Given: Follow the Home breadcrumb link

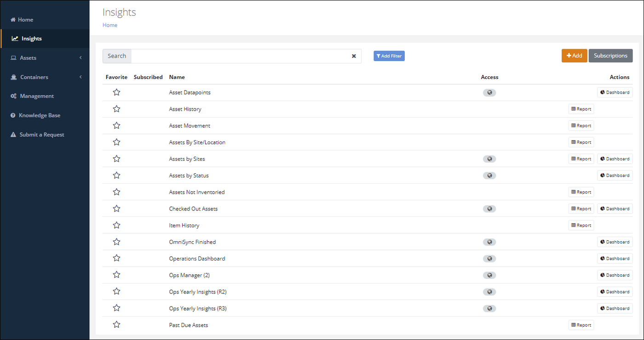Looking at the screenshot, I should pos(110,25).
